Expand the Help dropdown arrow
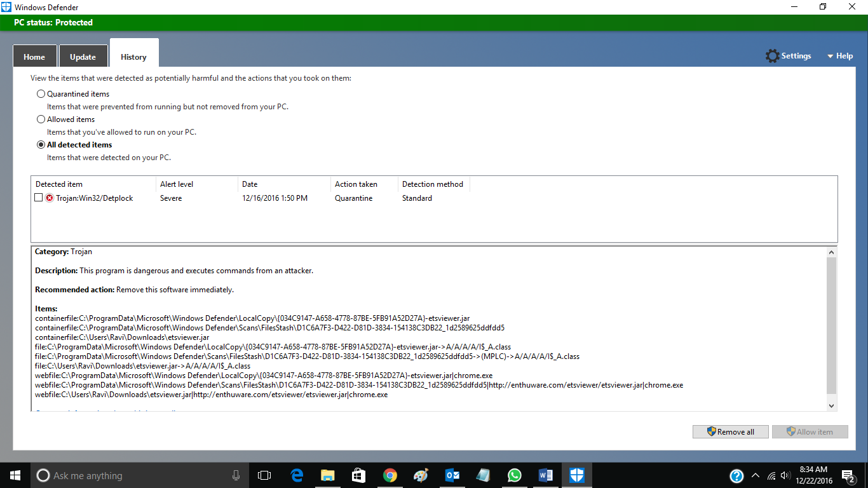 coord(830,57)
